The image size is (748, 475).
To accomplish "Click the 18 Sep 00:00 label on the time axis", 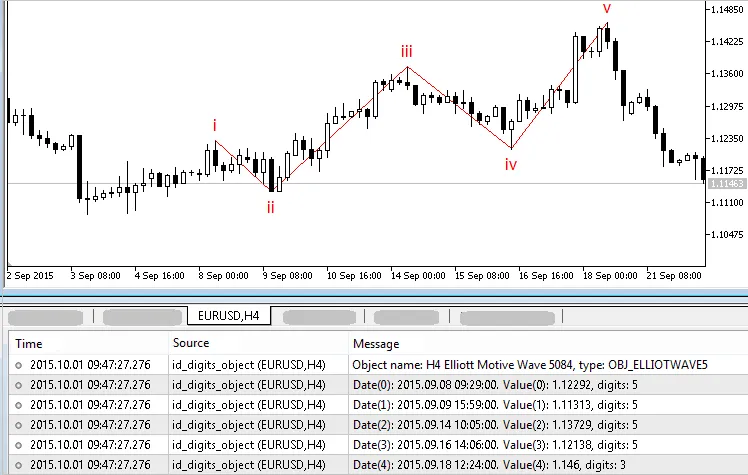I will coord(610,274).
